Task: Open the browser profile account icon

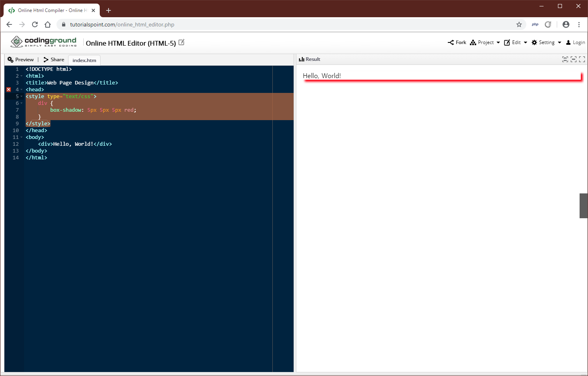Action: (x=566, y=24)
